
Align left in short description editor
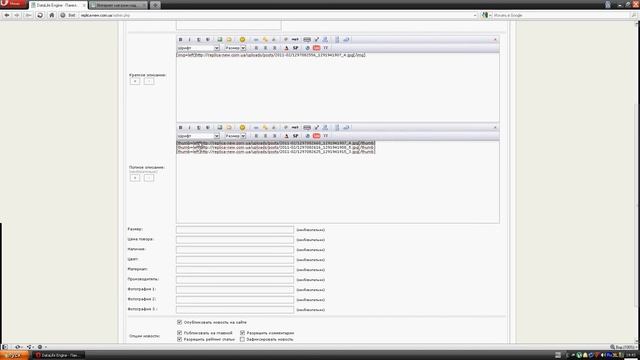point(256,48)
